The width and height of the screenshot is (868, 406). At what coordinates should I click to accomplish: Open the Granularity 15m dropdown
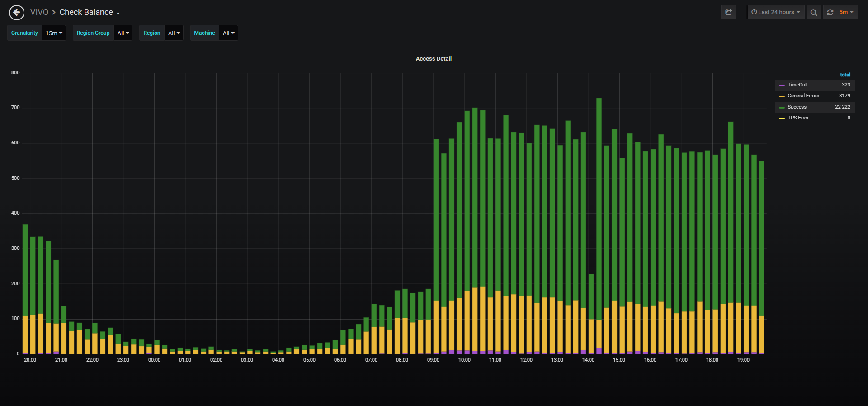click(54, 33)
